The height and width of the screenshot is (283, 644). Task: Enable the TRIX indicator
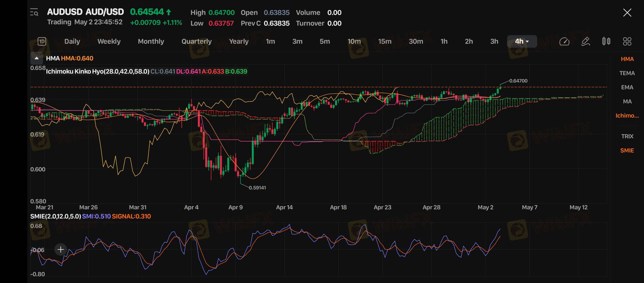[627, 136]
